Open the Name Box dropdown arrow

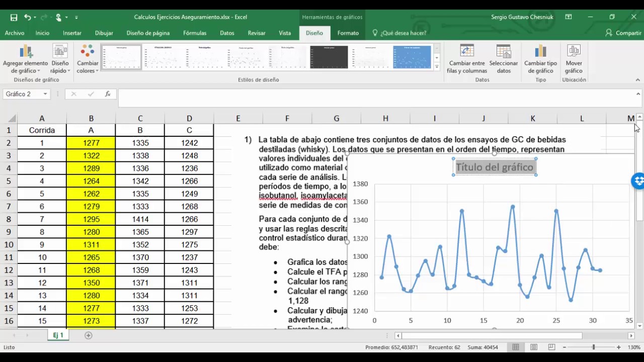(x=45, y=94)
